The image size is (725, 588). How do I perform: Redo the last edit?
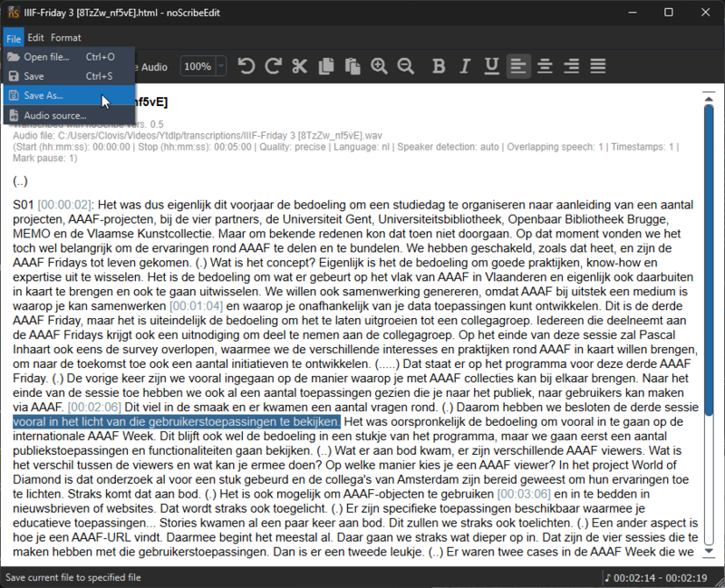coord(273,65)
